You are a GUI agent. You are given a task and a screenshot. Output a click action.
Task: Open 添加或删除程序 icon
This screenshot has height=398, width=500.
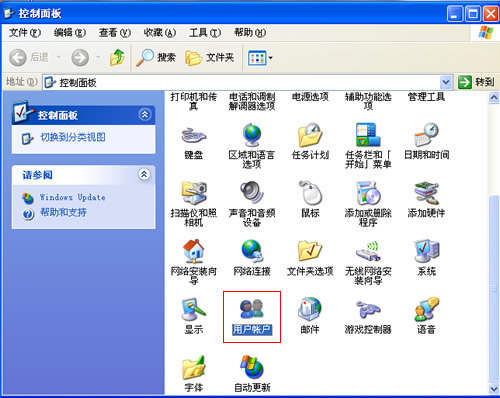pos(368,193)
